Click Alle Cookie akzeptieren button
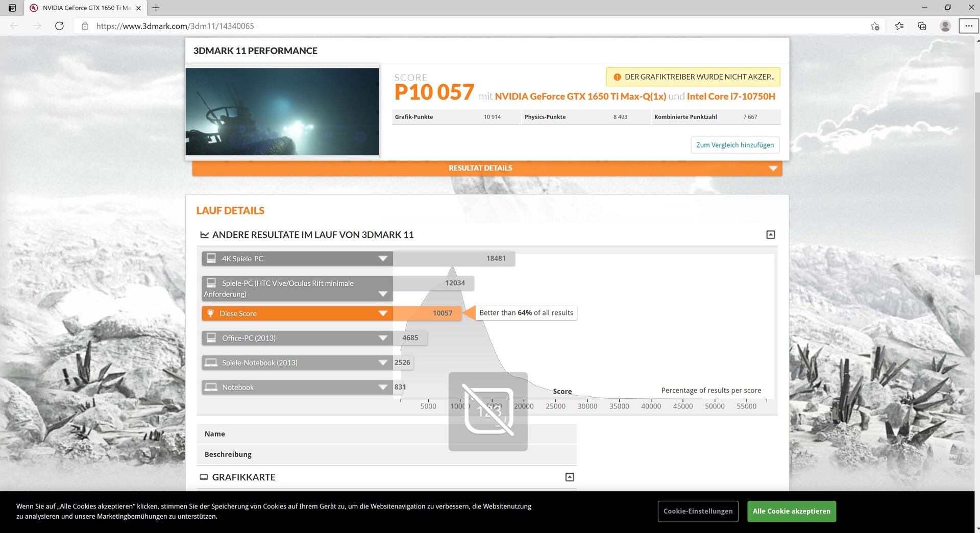 792,511
